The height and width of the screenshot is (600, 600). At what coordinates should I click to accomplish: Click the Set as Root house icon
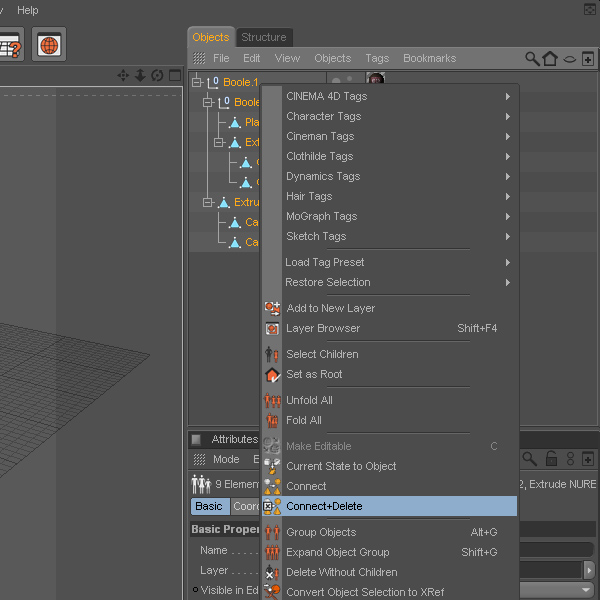(x=272, y=375)
